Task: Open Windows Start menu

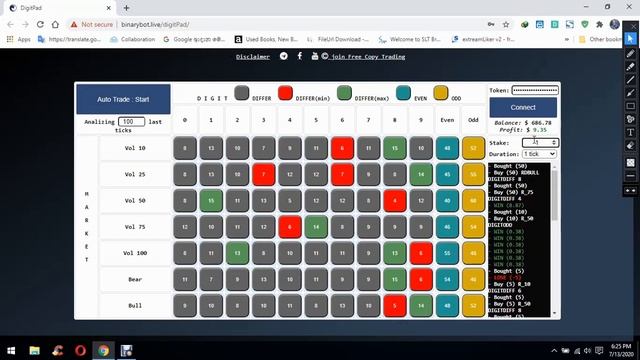Action: 11,351
